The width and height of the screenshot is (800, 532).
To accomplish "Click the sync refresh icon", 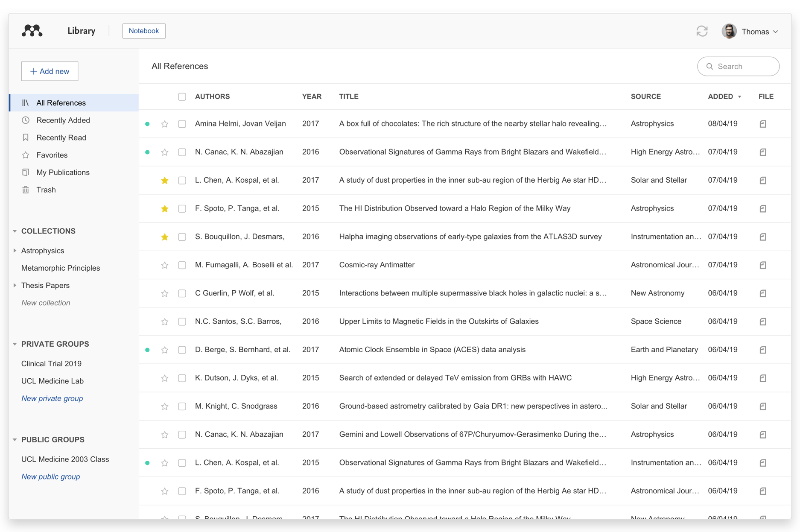I will (x=702, y=31).
